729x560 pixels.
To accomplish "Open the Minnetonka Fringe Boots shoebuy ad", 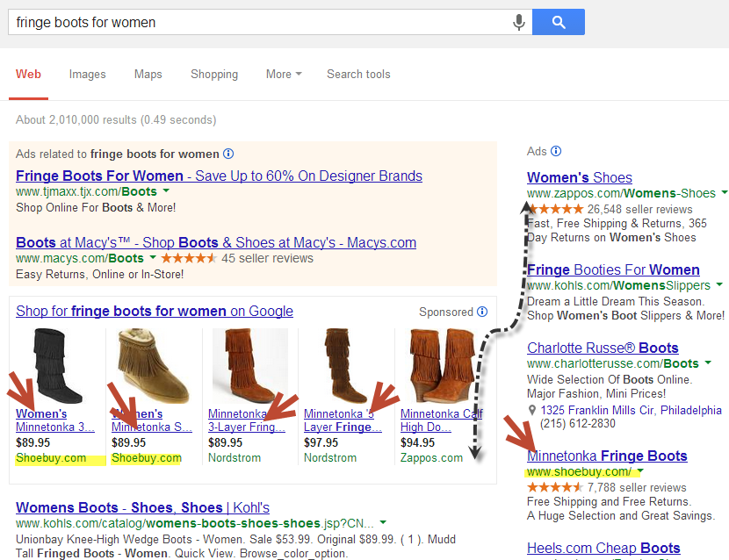I will click(607, 456).
